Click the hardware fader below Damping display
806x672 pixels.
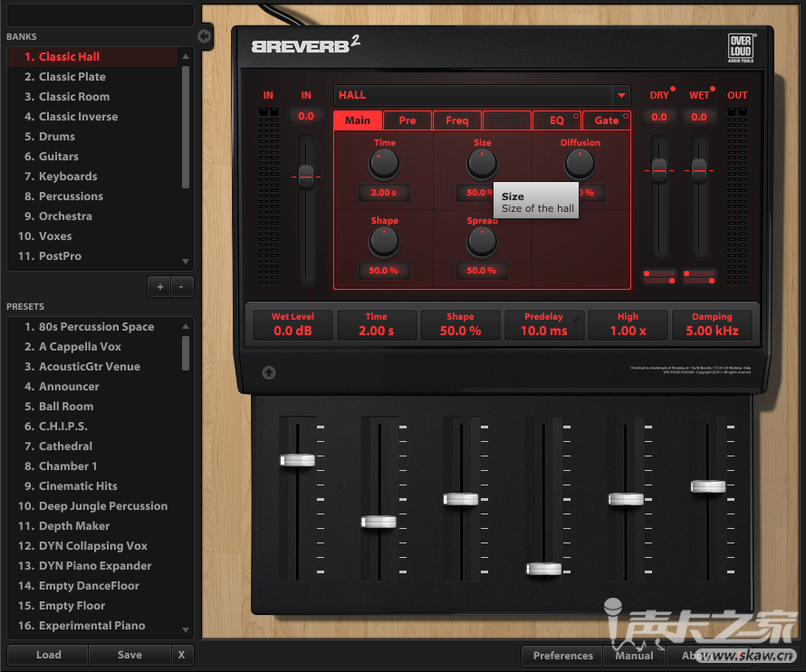point(708,485)
